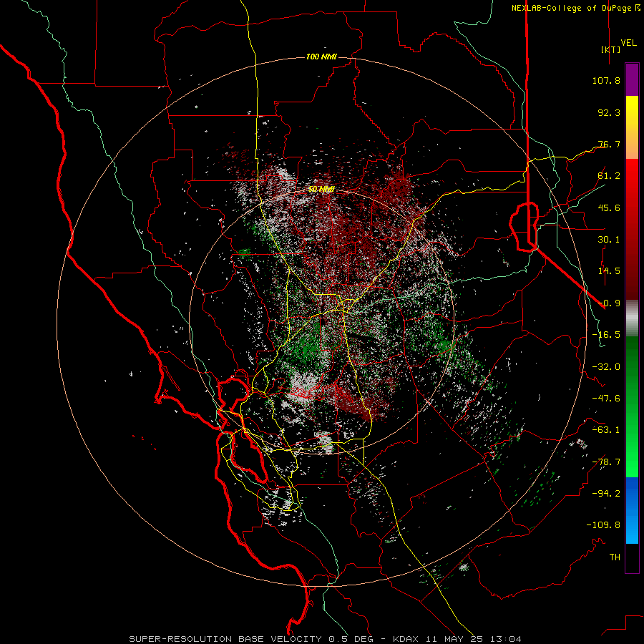Click the 100 NMI range ring label
This screenshot has height=644, width=644.
(321, 57)
